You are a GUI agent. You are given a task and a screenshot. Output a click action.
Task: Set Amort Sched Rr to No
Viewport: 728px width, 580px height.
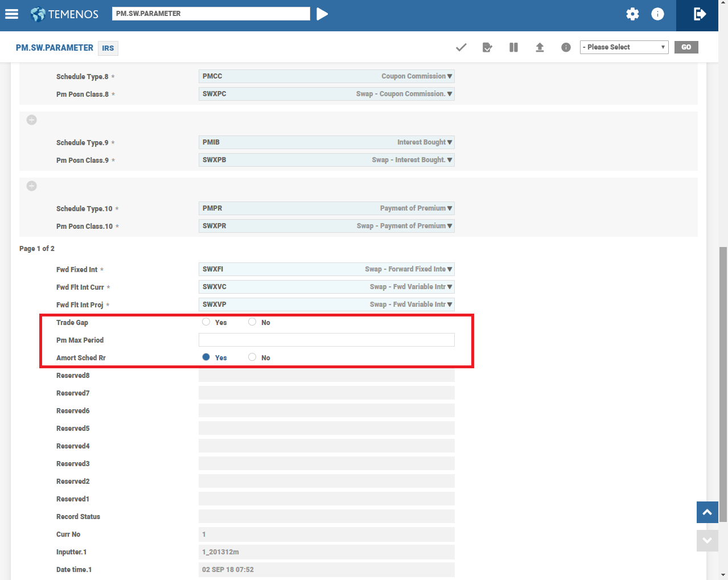[x=252, y=357]
